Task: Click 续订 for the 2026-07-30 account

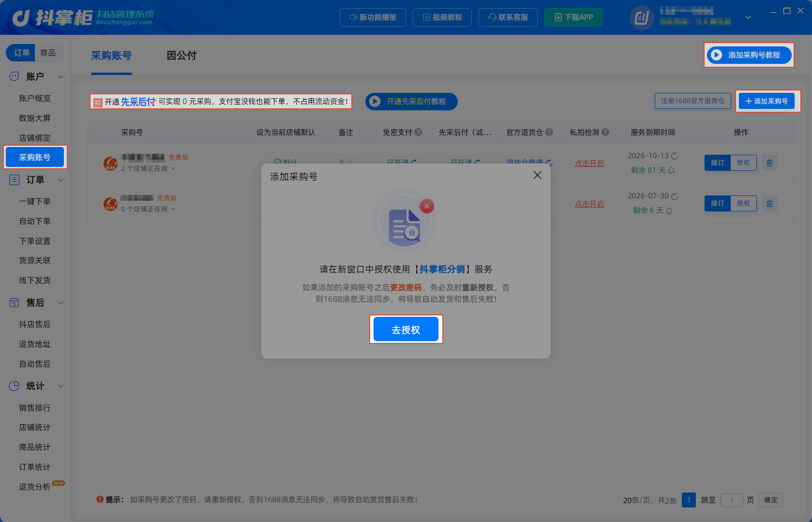Action: coord(718,203)
